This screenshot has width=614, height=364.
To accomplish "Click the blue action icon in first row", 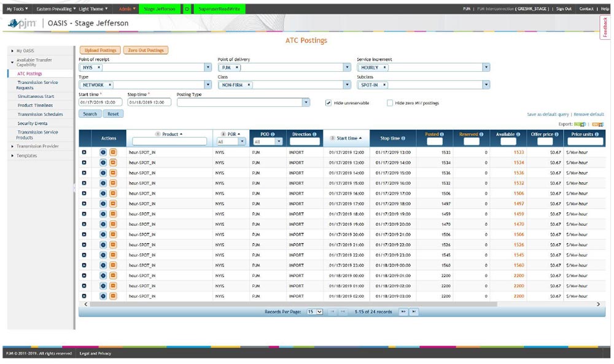I will point(103,152).
